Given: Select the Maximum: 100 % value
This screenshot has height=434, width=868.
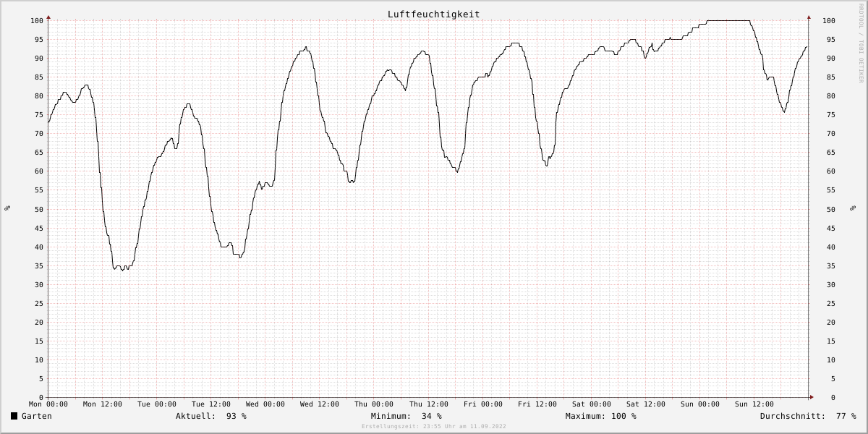Looking at the screenshot, I should coord(601,416).
